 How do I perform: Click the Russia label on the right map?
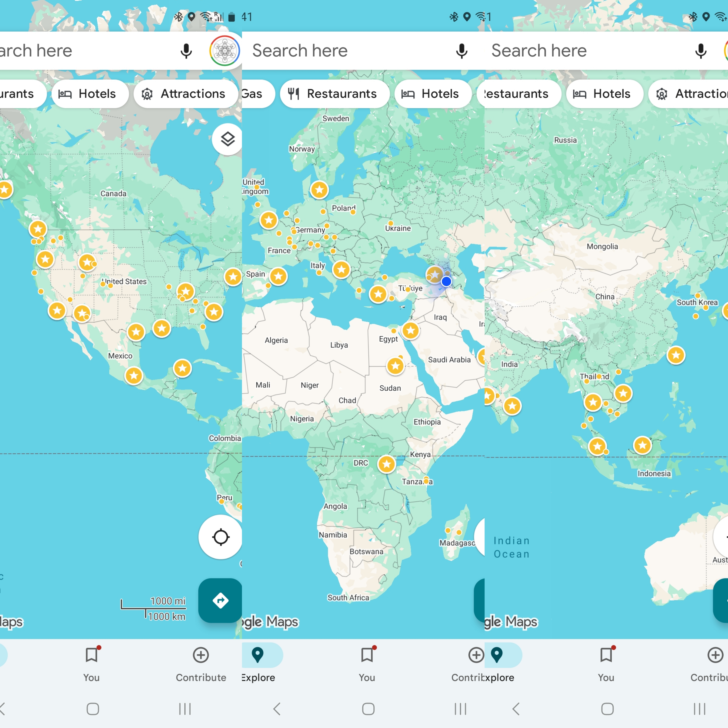pyautogui.click(x=565, y=140)
